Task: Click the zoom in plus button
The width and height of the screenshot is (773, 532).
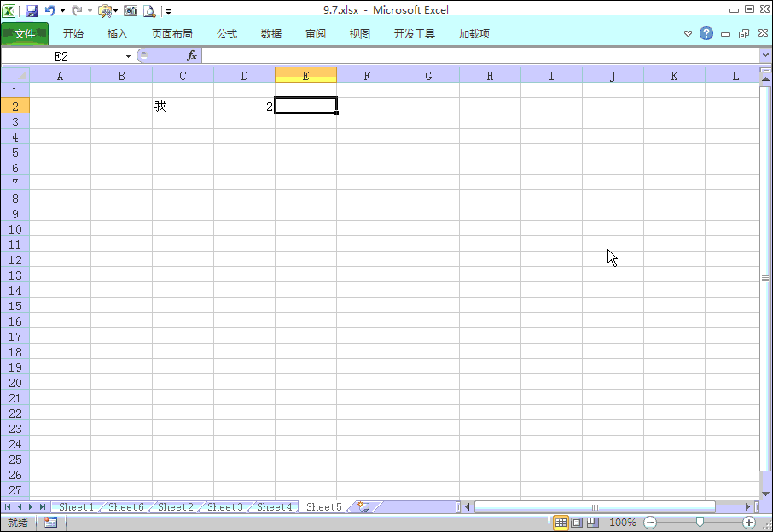Action: point(749,523)
